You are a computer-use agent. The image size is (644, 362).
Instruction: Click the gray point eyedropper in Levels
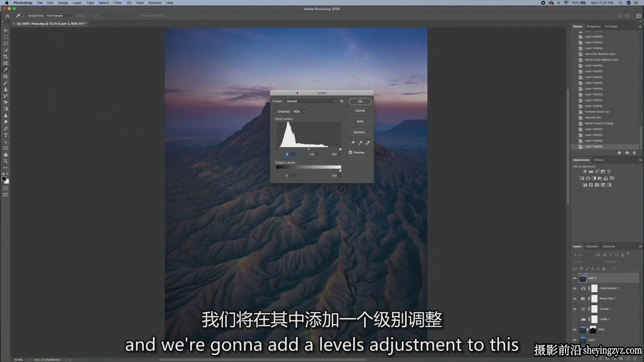tap(360, 143)
